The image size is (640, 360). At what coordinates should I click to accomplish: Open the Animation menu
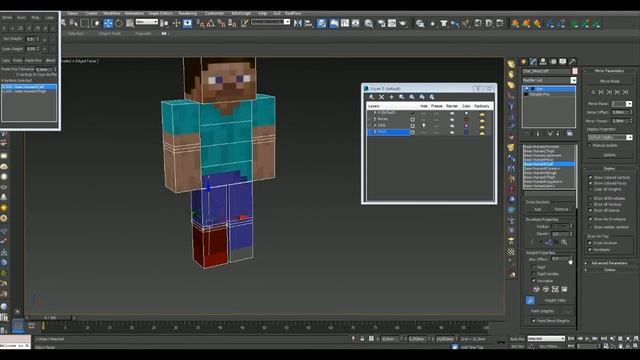(x=134, y=13)
